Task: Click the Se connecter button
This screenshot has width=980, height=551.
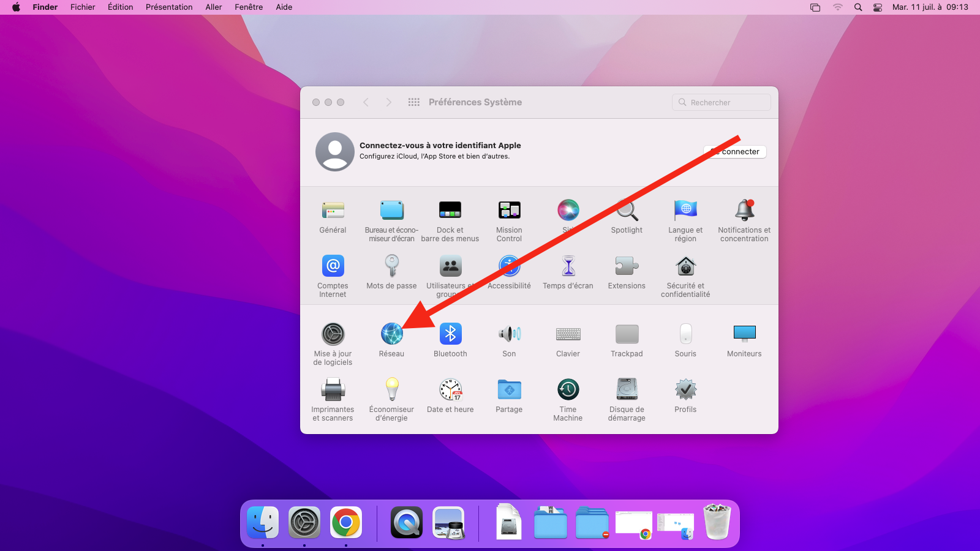Action: point(735,152)
